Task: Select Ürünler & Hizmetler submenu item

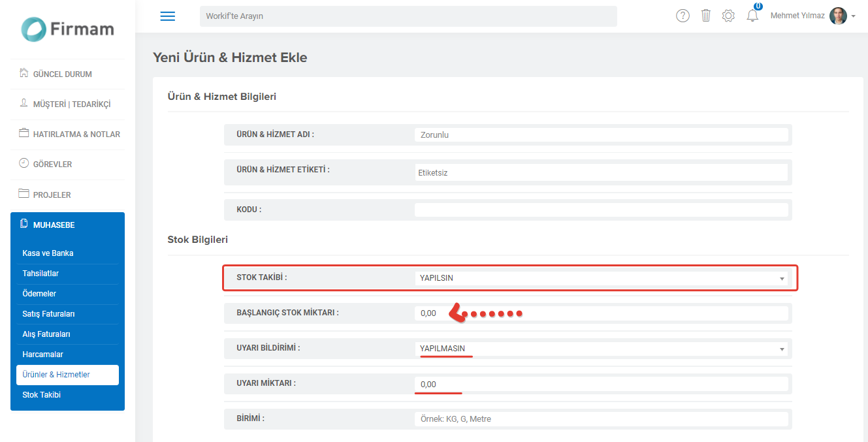Action: pos(68,375)
